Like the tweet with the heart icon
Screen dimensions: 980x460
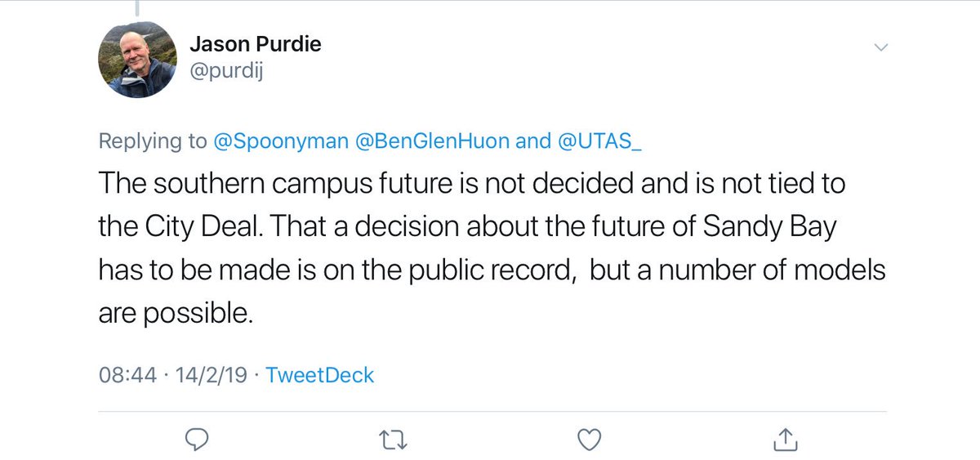pos(588,440)
